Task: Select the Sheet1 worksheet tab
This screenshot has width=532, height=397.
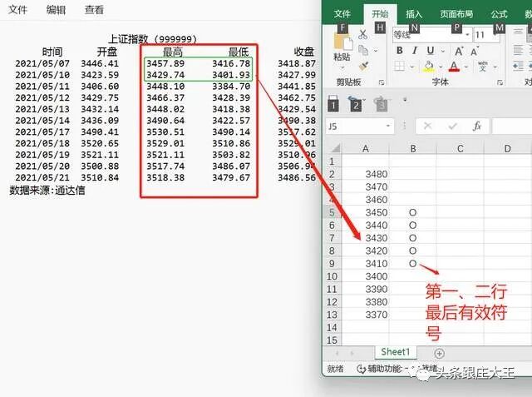Action: point(396,352)
